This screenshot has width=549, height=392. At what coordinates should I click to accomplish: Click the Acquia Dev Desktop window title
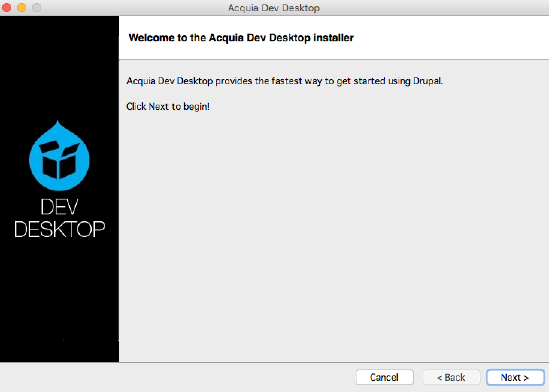click(x=274, y=8)
